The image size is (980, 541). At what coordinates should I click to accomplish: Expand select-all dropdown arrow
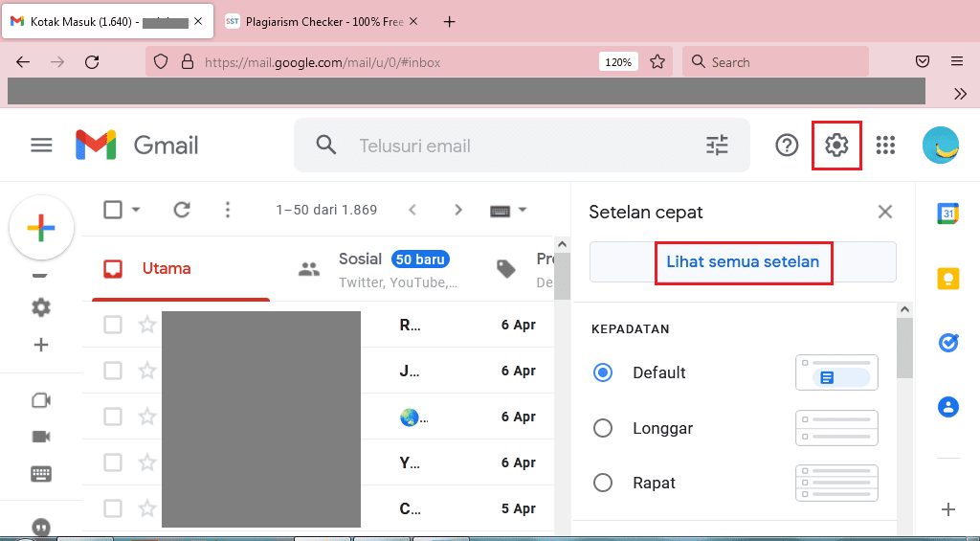coord(136,210)
